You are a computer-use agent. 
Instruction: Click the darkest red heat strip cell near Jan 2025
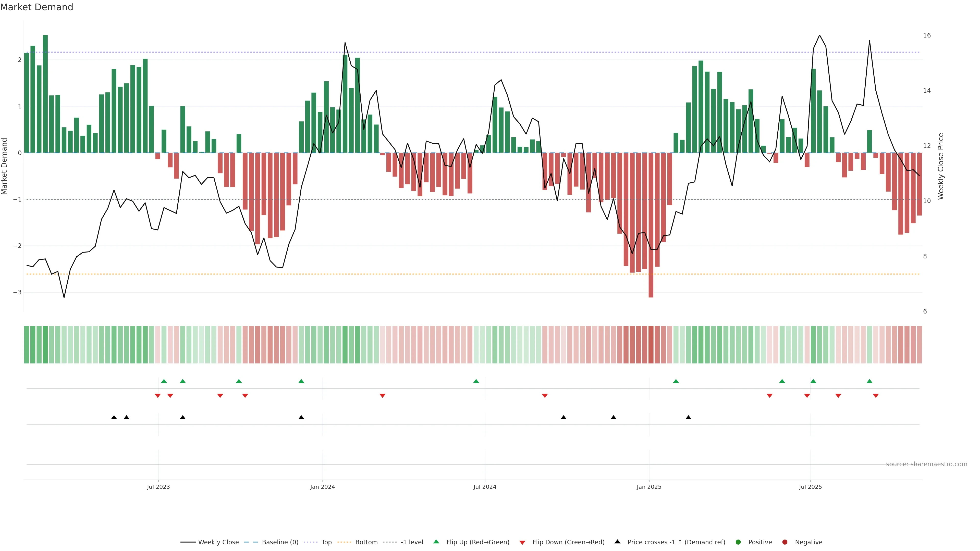tap(651, 345)
